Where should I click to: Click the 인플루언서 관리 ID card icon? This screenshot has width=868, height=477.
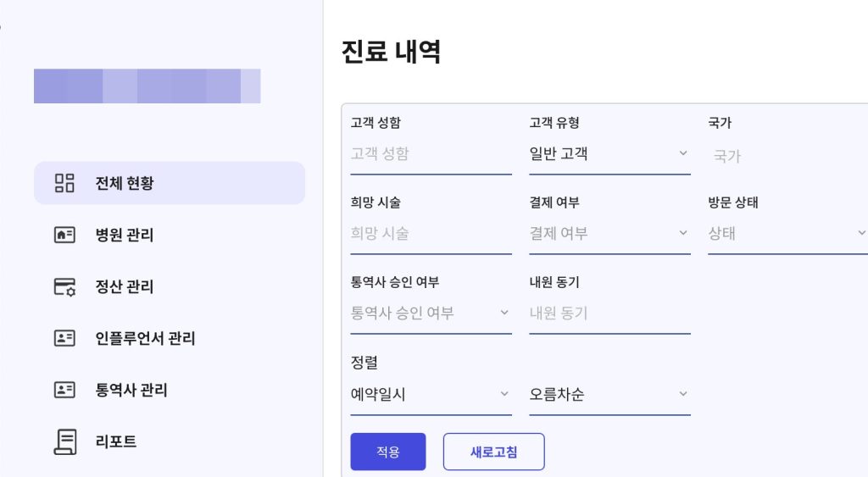[64, 339]
